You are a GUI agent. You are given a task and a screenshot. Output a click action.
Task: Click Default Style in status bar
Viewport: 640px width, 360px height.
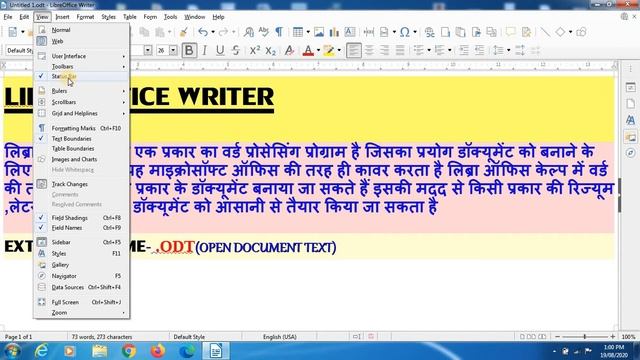[189, 337]
